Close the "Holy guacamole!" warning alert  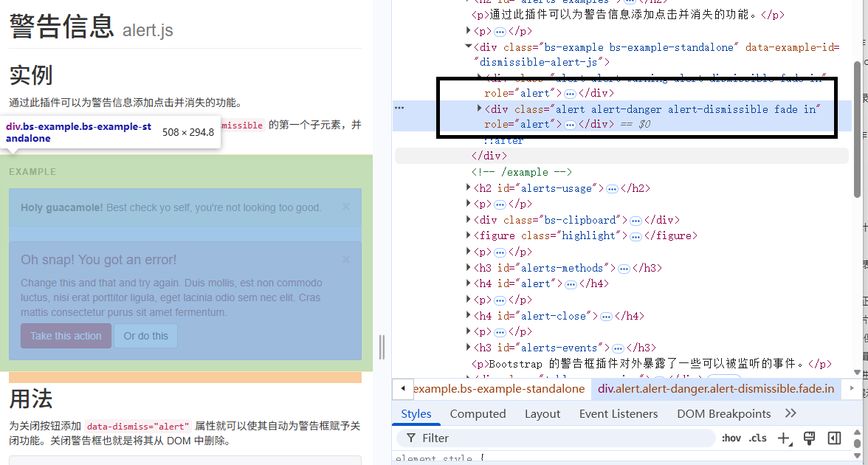tap(346, 207)
